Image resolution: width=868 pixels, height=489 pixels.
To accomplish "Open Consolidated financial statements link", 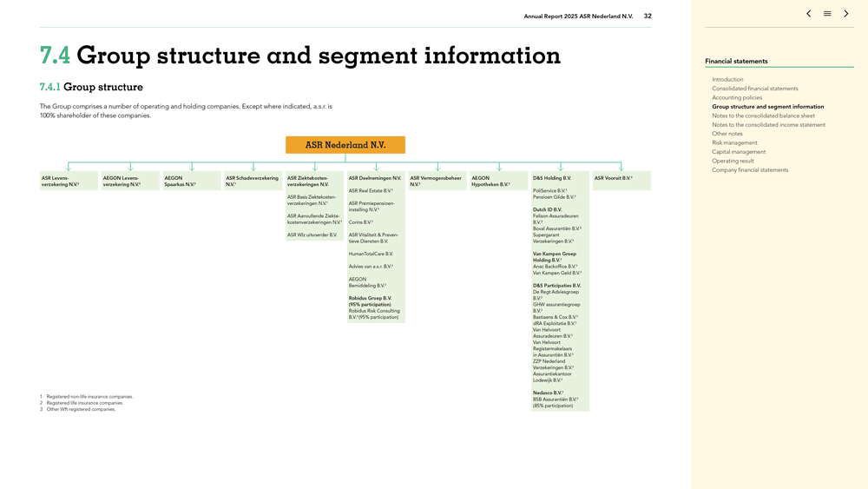I will click(x=754, y=89).
